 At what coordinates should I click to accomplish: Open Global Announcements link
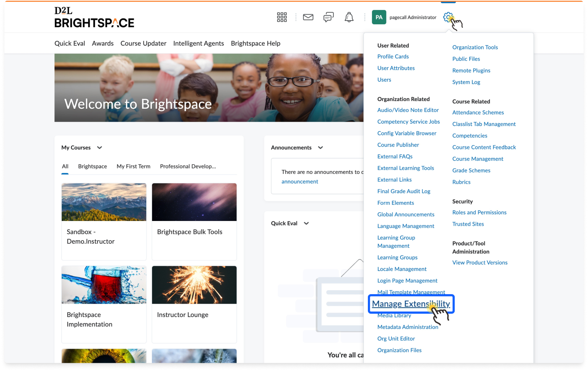click(x=406, y=215)
